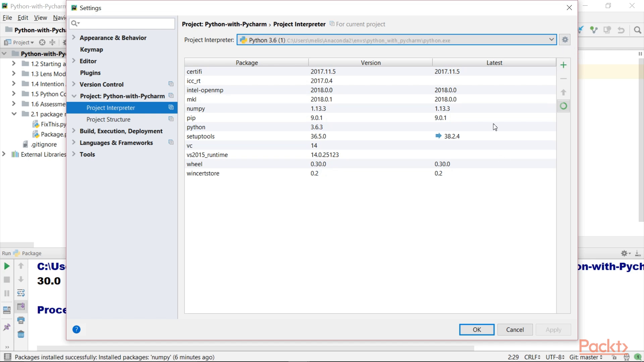Click the restore layout icon in Run panel
644x362 pixels.
click(7, 310)
